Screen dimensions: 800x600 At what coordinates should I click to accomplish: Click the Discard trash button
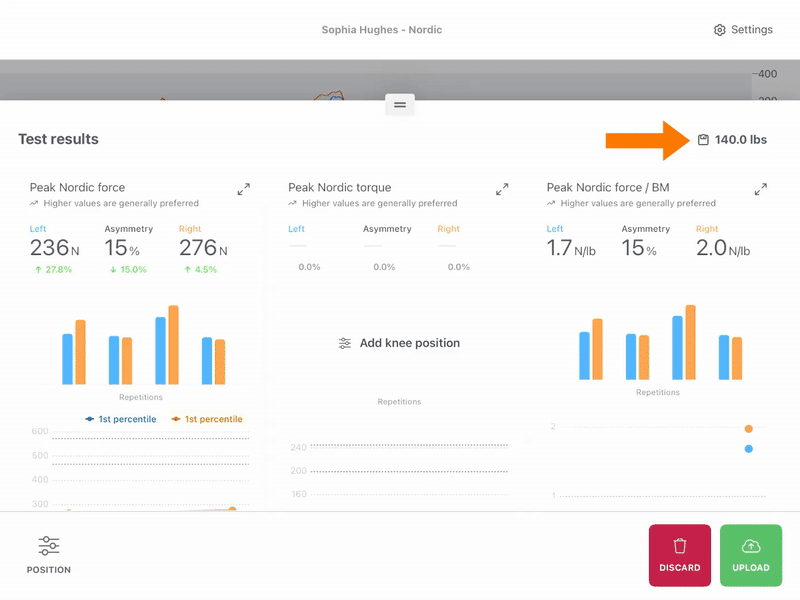(680, 555)
